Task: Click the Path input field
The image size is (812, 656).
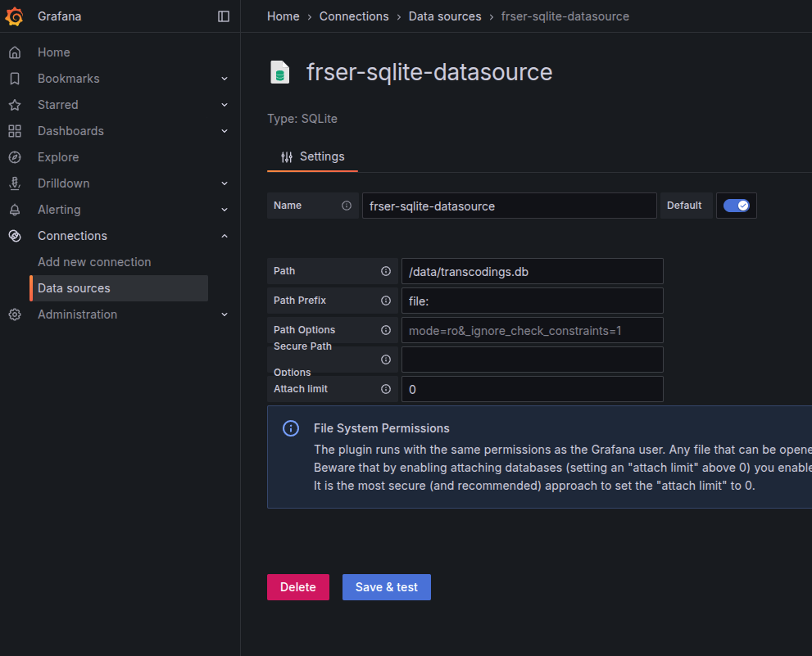Action: point(533,271)
